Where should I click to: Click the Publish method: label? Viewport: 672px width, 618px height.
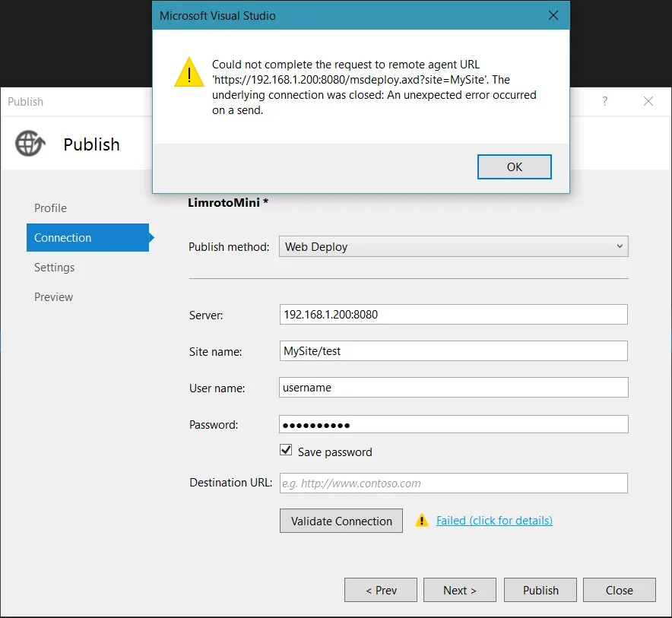229,247
